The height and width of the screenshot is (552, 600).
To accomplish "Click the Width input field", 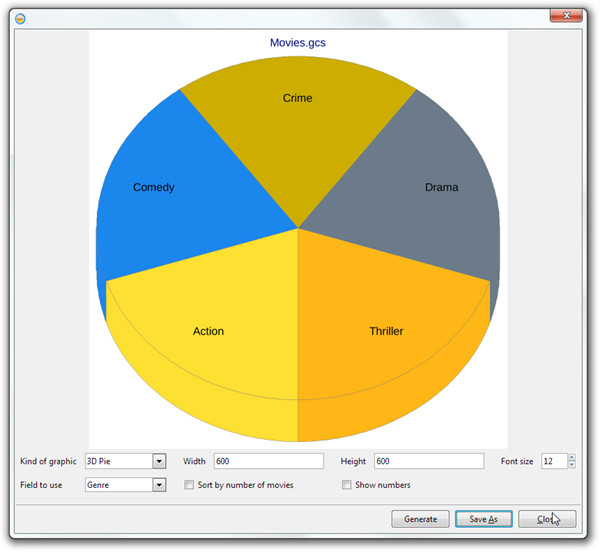I will tap(269, 461).
